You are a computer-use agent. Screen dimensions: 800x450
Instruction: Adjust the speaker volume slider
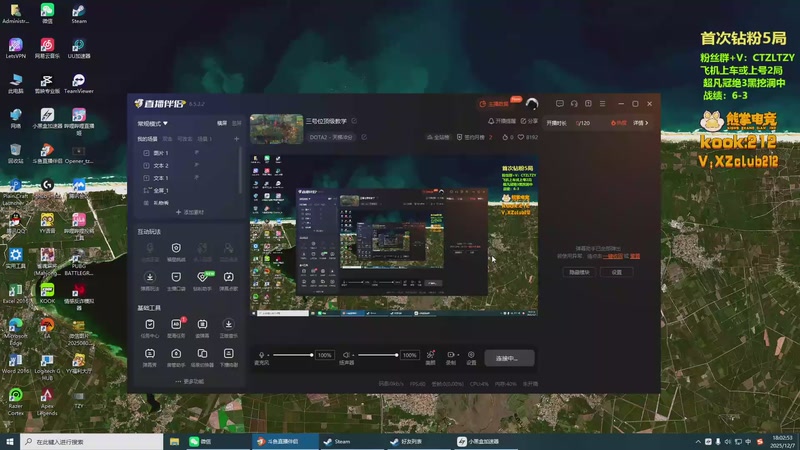pyautogui.click(x=378, y=355)
